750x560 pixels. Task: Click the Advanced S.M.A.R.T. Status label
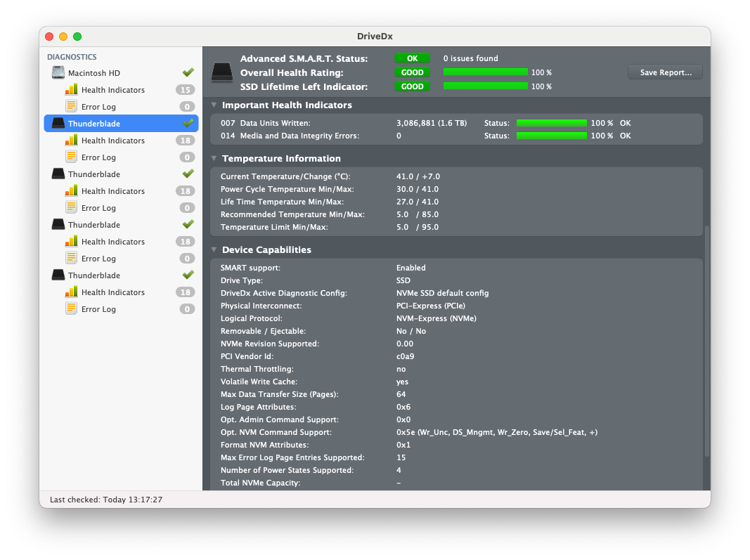tap(304, 59)
